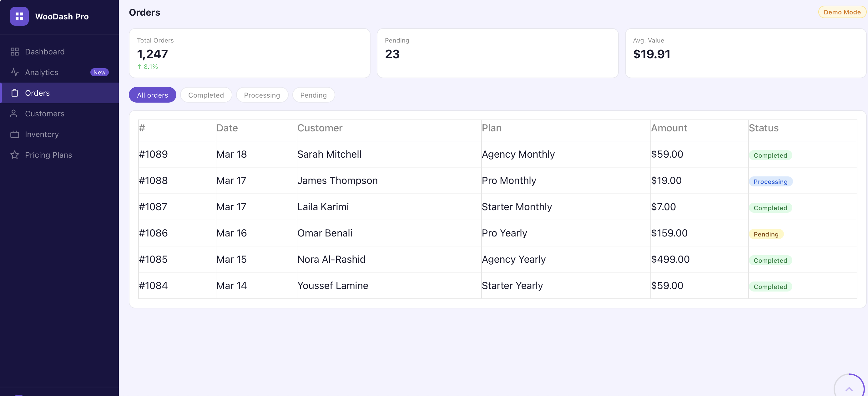Click the New badge next to Analytics

(x=99, y=72)
